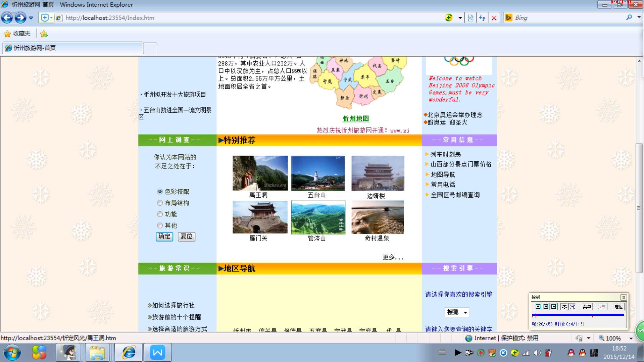Open the Windows Start menu

pos(12,353)
